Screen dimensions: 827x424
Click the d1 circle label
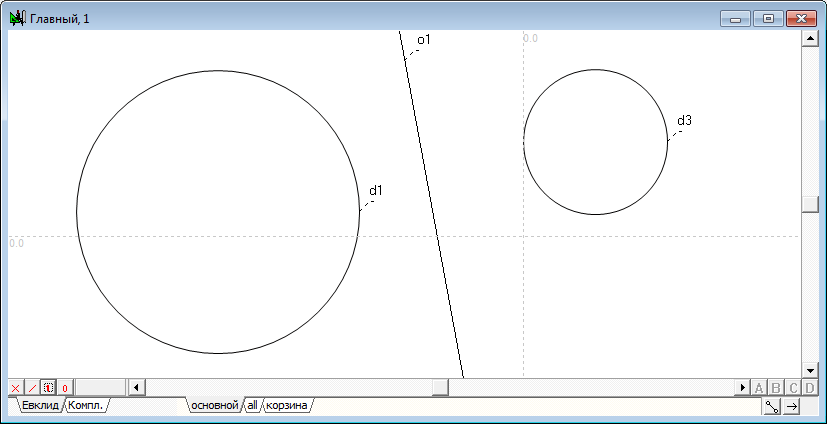click(x=375, y=190)
